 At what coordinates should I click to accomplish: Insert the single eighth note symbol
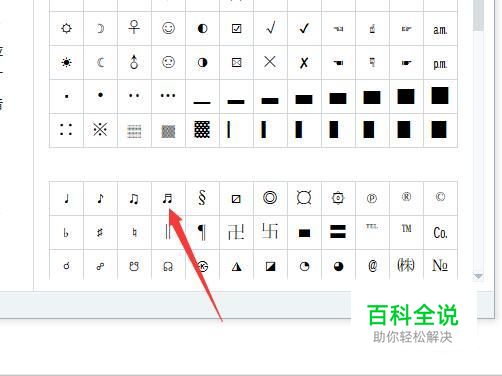point(100,199)
